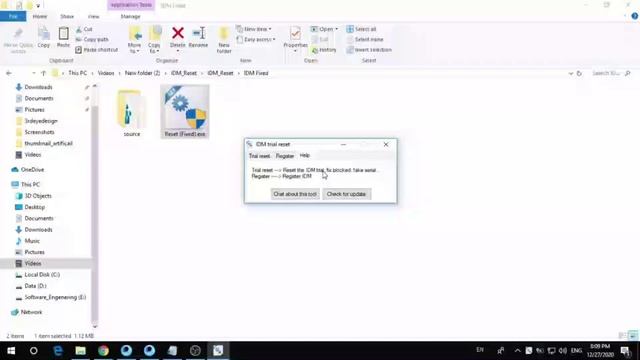Click Invert selection in the ribbon

pos(369,50)
